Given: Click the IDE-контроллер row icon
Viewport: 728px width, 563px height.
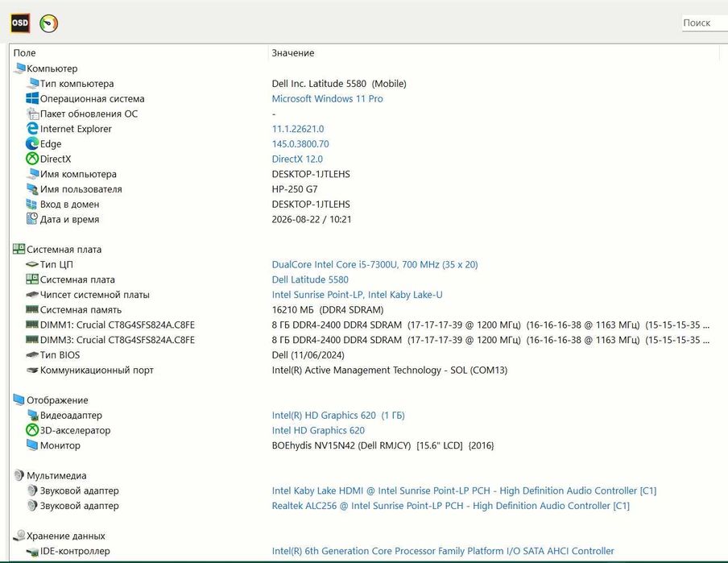Looking at the screenshot, I should click(32, 552).
